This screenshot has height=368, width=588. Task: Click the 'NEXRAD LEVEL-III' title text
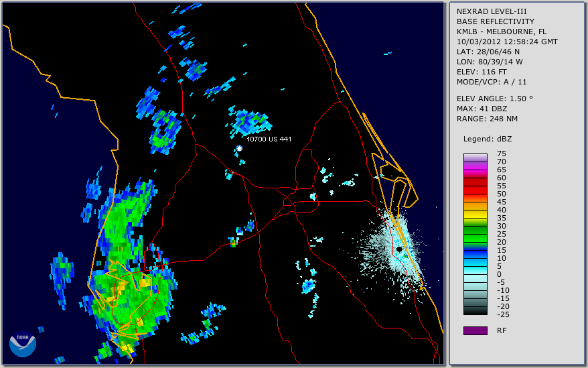point(492,11)
